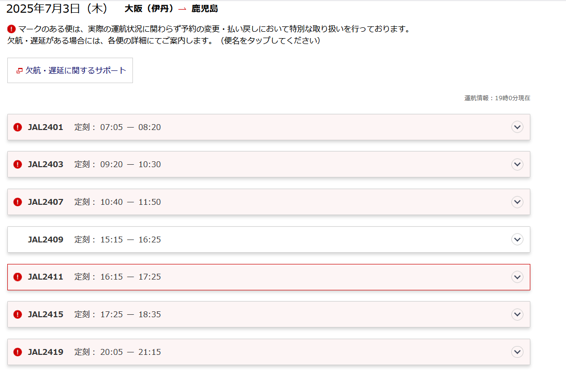Click the 20:05 — 21:15 scheduled time
Screen dimensions: 566x392
[x=131, y=352]
